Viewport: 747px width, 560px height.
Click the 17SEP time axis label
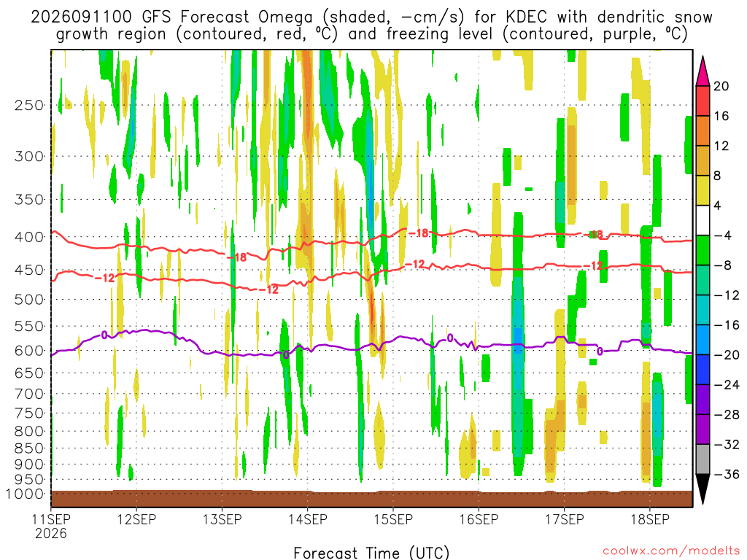coord(565,519)
